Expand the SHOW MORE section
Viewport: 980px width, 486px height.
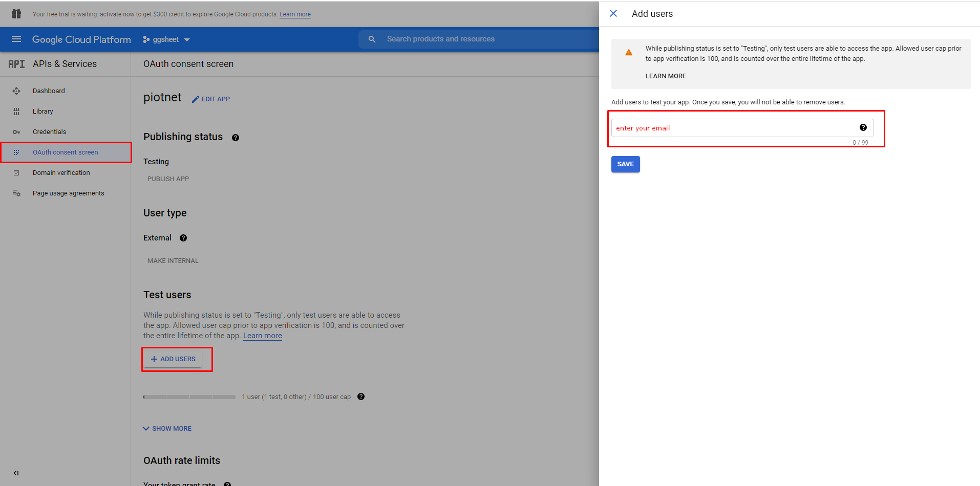(x=166, y=428)
